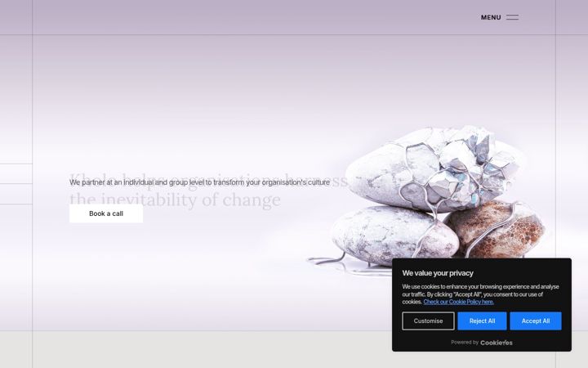Reject all cookies
This screenshot has width=588, height=368.
click(482, 321)
